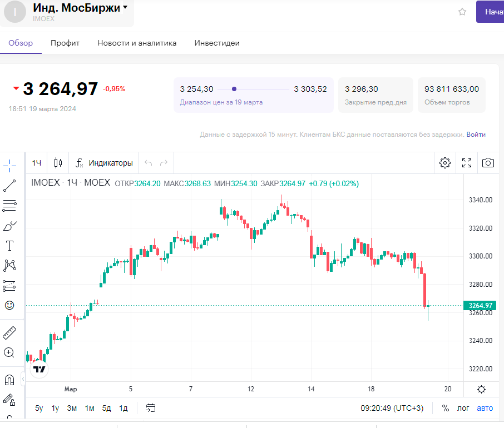Screen dimensions: 504x428
Task: Select the ruler measure tool
Action: click(x=9, y=333)
